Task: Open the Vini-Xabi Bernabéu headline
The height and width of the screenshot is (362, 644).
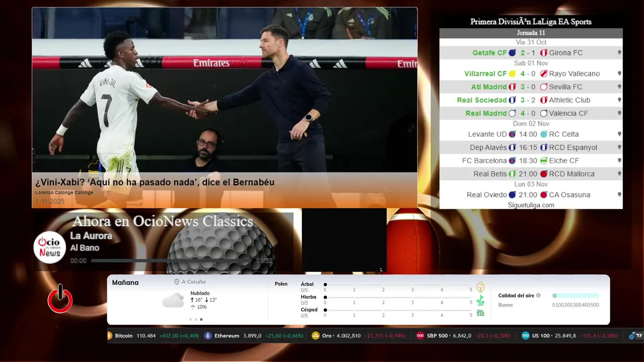Action: [155, 183]
